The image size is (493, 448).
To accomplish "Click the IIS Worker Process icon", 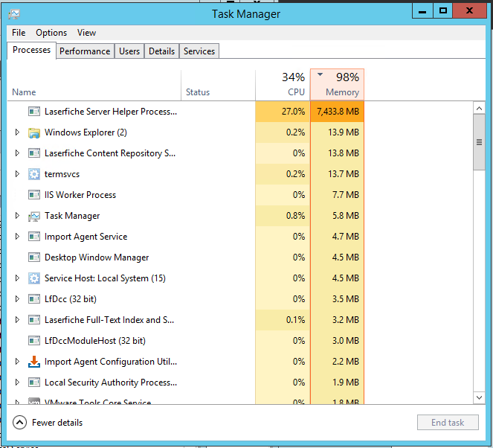I will pos(34,195).
